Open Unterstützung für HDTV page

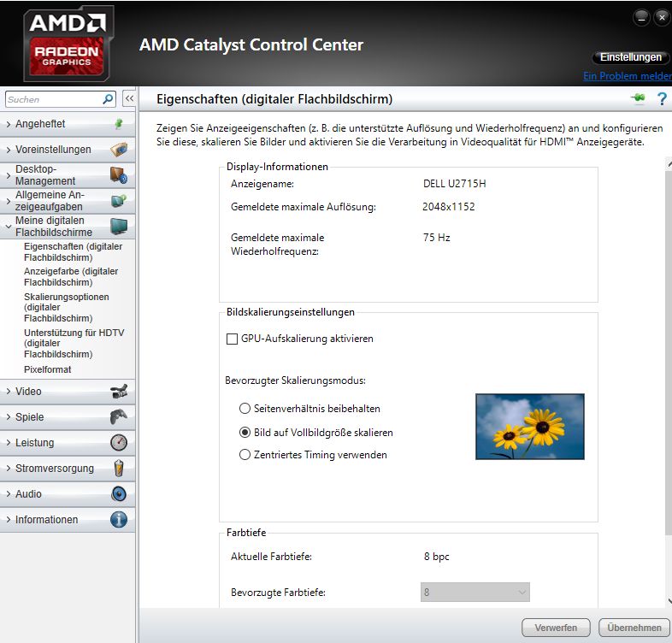point(74,344)
